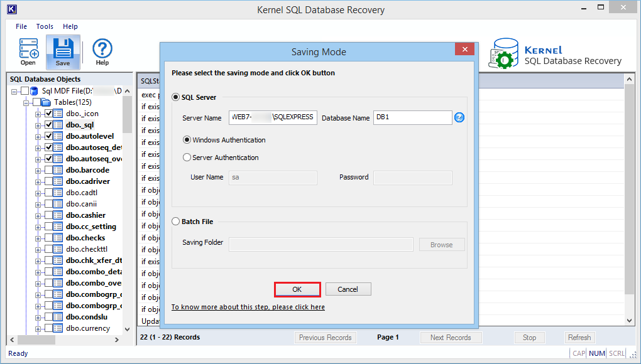This screenshot has height=364, width=641.
Task: Click the Saving Folder text field
Action: click(321, 244)
